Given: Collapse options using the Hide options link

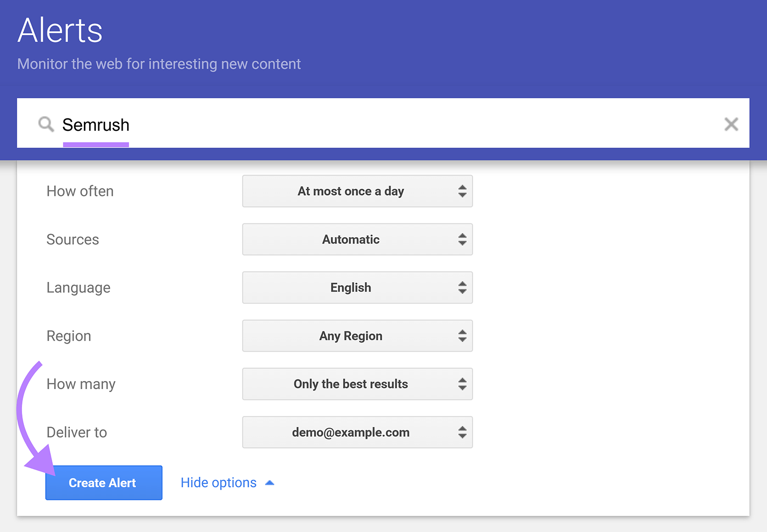Looking at the screenshot, I should pyautogui.click(x=218, y=483).
